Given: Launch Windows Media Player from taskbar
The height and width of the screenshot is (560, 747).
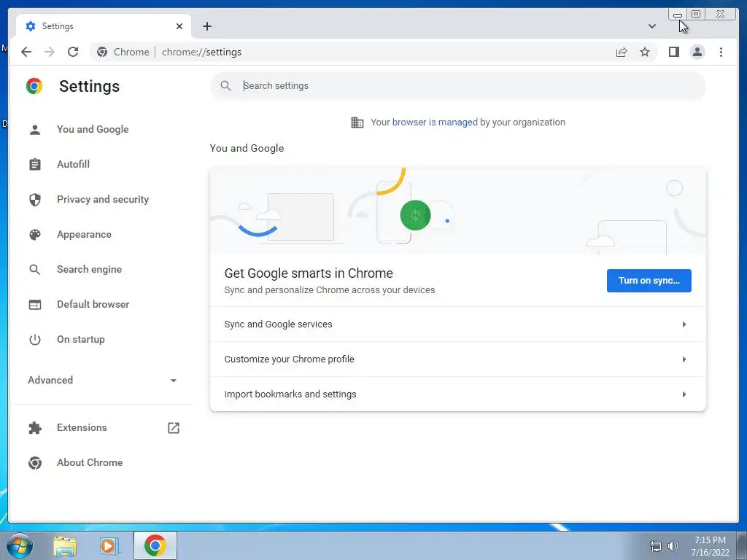Looking at the screenshot, I should (109, 546).
